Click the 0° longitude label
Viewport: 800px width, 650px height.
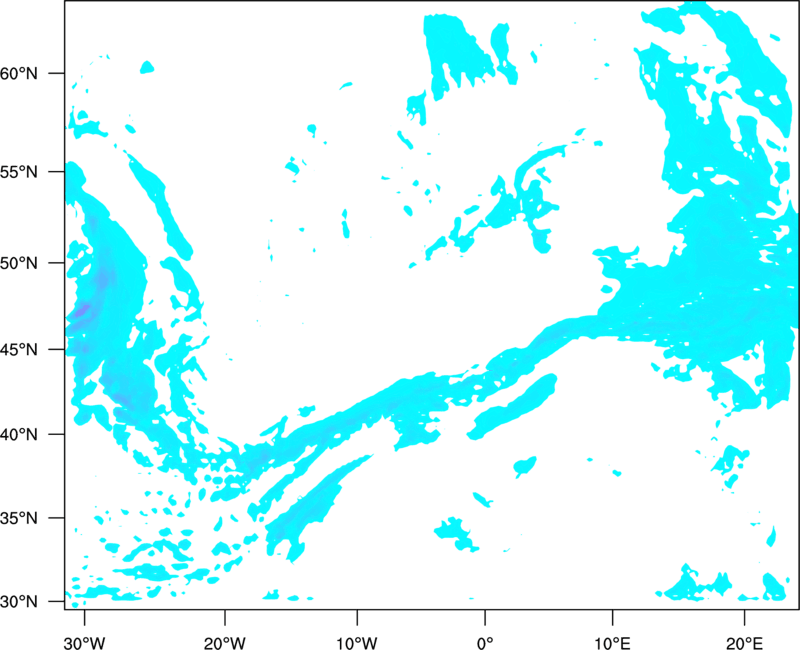click(x=485, y=643)
